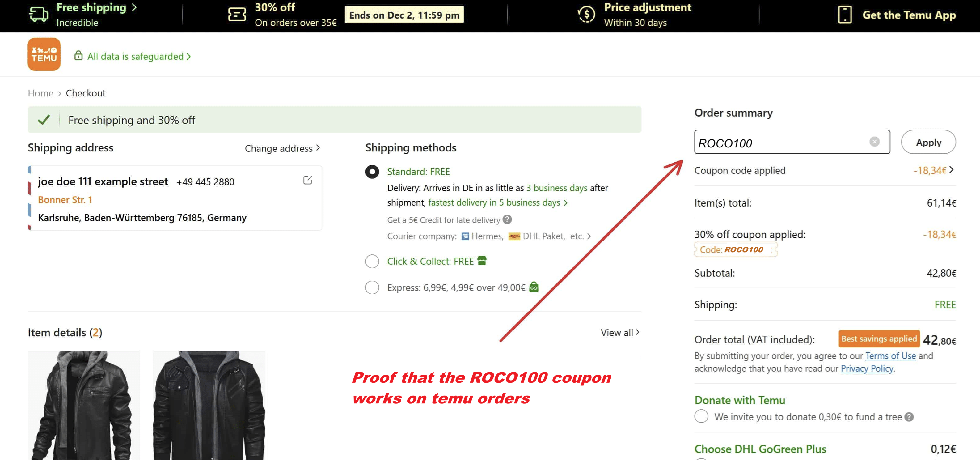
Task: Click the price adjustment dollar icon
Action: click(x=586, y=15)
